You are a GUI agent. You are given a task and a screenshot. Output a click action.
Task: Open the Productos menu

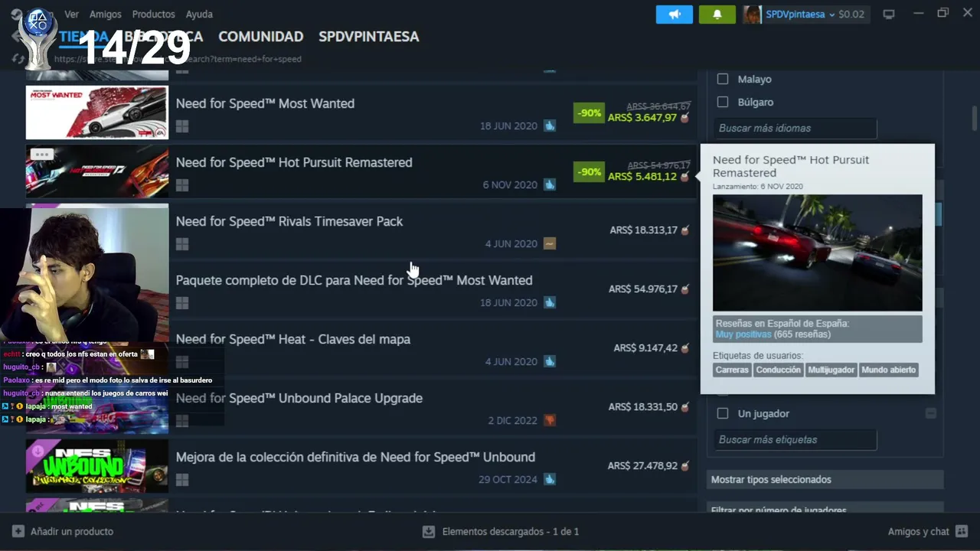click(x=153, y=15)
